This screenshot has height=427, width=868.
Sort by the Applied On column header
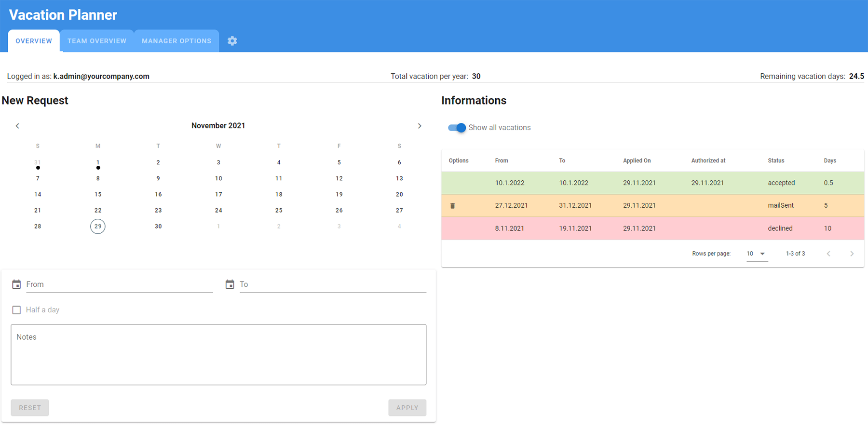[x=637, y=160]
